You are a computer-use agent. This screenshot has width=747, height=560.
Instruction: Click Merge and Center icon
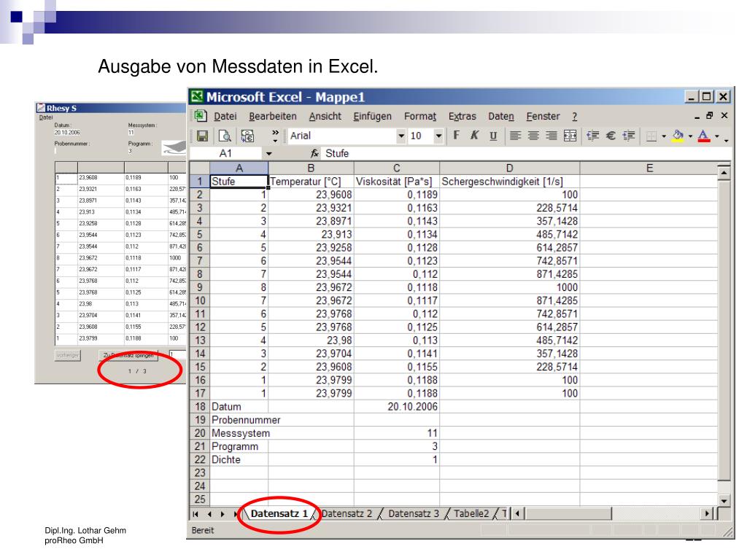pos(570,136)
